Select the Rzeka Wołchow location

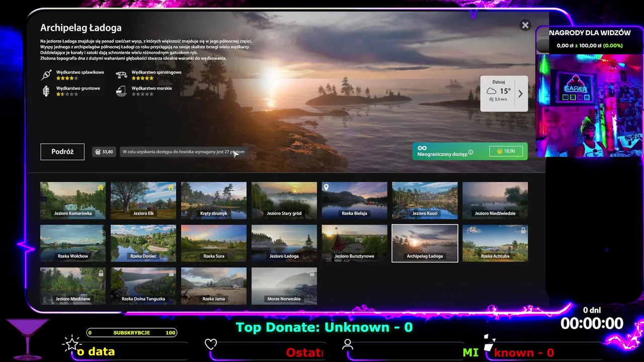click(x=73, y=243)
